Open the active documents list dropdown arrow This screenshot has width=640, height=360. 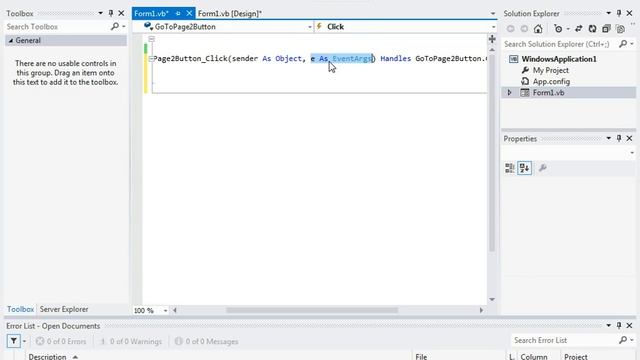click(493, 13)
